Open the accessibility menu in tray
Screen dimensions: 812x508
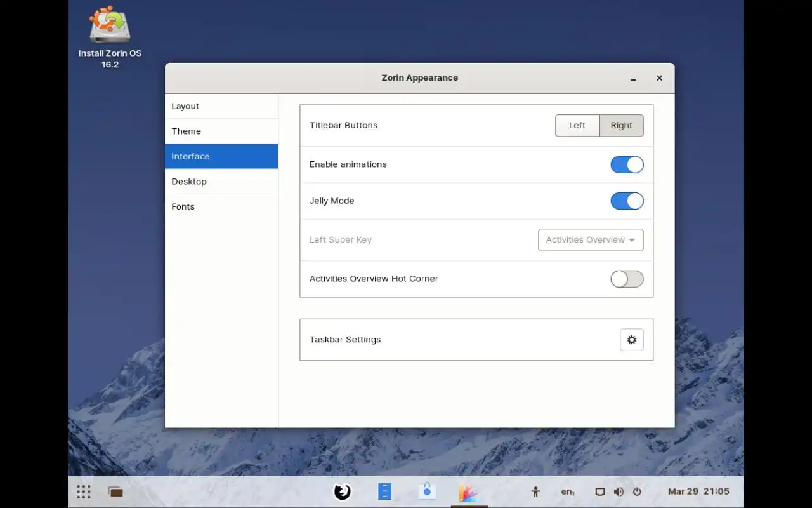point(535,491)
